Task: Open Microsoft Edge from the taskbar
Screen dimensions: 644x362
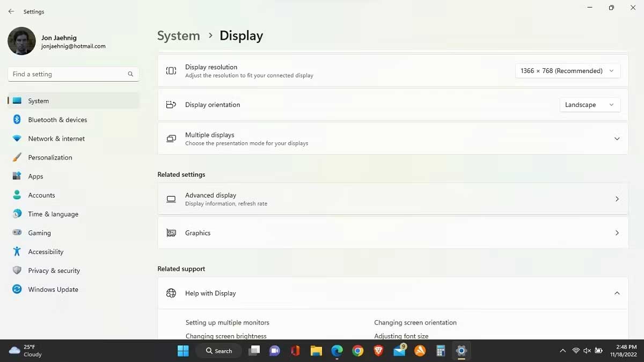Action: (336, 350)
